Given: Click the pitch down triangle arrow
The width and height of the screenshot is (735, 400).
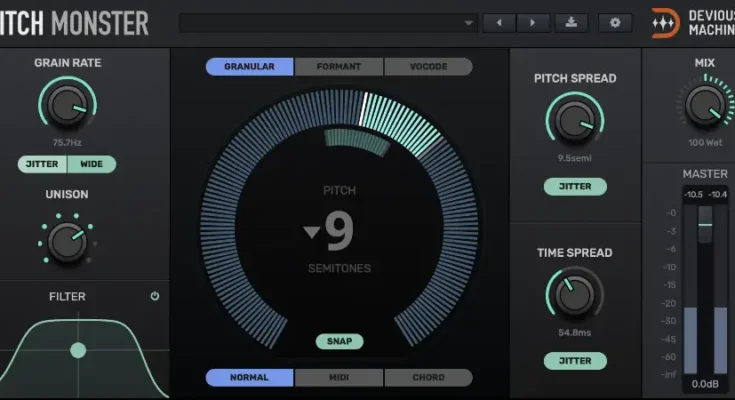Looking at the screenshot, I should pyautogui.click(x=312, y=233).
